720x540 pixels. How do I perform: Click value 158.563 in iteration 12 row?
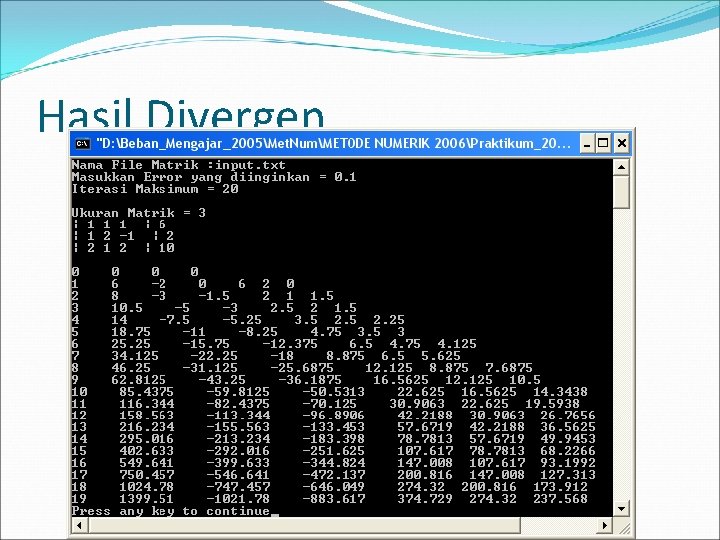[146, 416]
